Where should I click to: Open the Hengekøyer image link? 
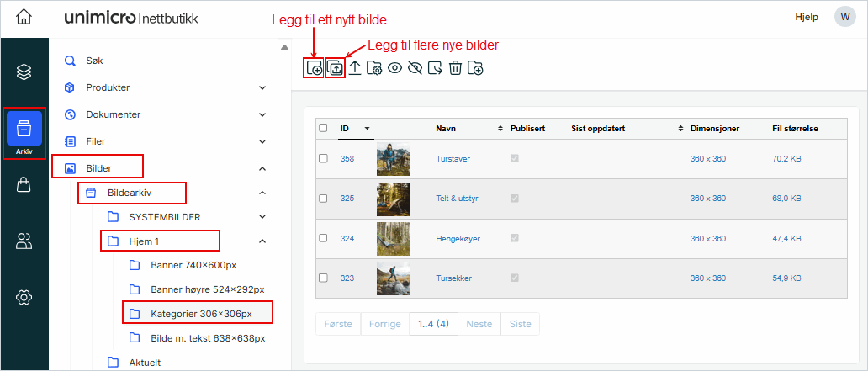click(458, 239)
